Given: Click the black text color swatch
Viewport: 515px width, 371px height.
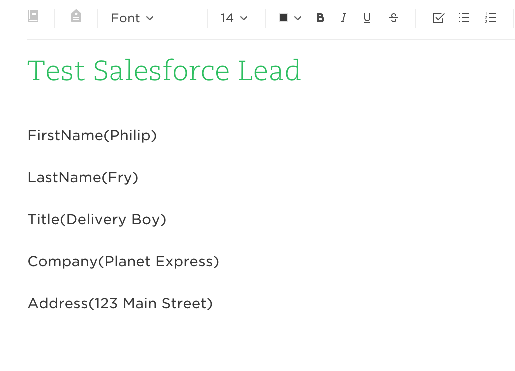Looking at the screenshot, I should tap(283, 18).
